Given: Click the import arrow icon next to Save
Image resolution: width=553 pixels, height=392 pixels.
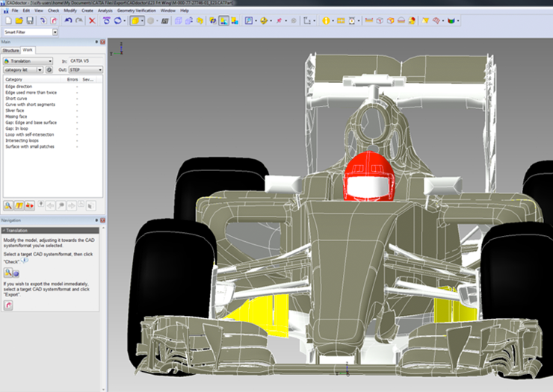Looking at the screenshot, I should point(43,21).
